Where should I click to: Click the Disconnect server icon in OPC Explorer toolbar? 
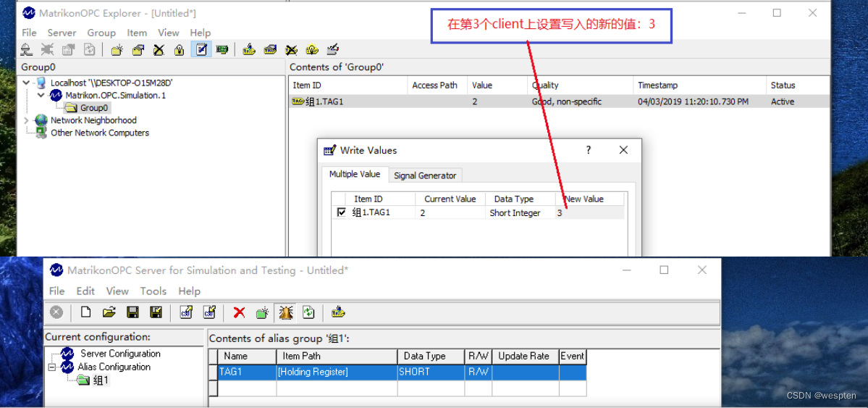click(x=47, y=50)
